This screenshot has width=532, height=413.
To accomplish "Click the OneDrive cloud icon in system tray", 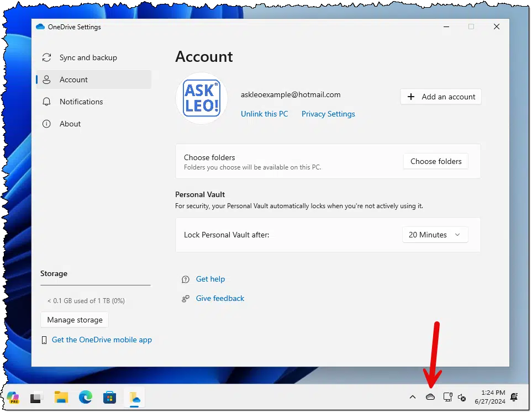I will (430, 397).
